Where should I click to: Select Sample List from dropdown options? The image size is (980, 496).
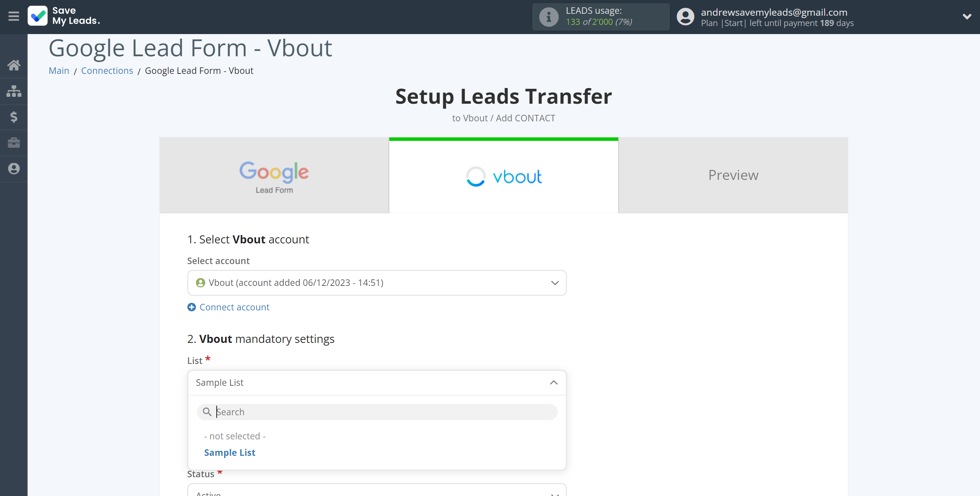click(230, 452)
